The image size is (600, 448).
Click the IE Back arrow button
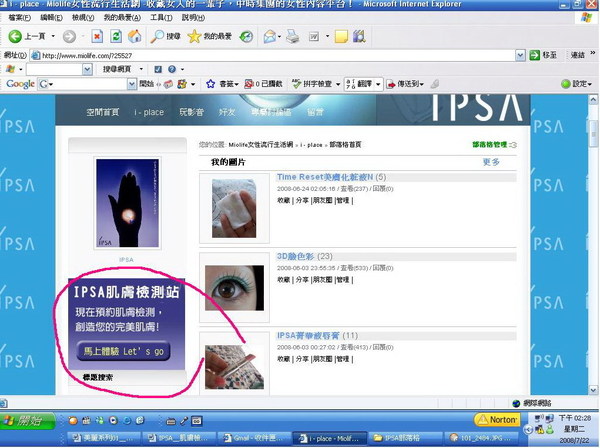(15, 36)
